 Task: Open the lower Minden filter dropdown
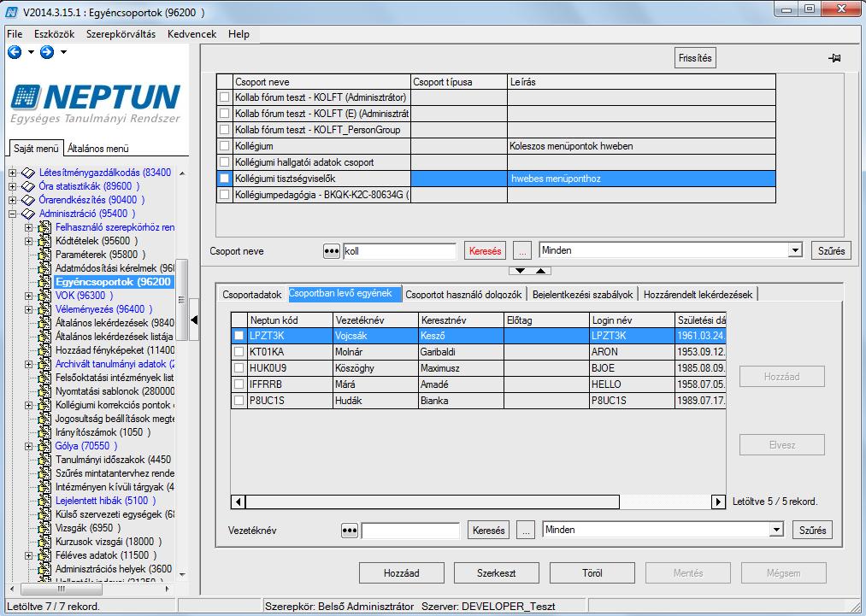click(x=776, y=530)
